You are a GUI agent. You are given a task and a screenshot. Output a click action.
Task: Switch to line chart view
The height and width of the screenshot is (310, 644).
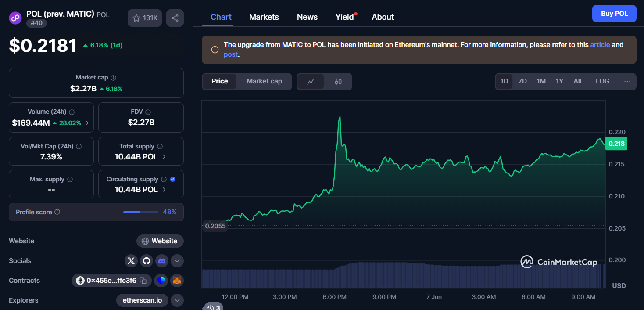311,81
